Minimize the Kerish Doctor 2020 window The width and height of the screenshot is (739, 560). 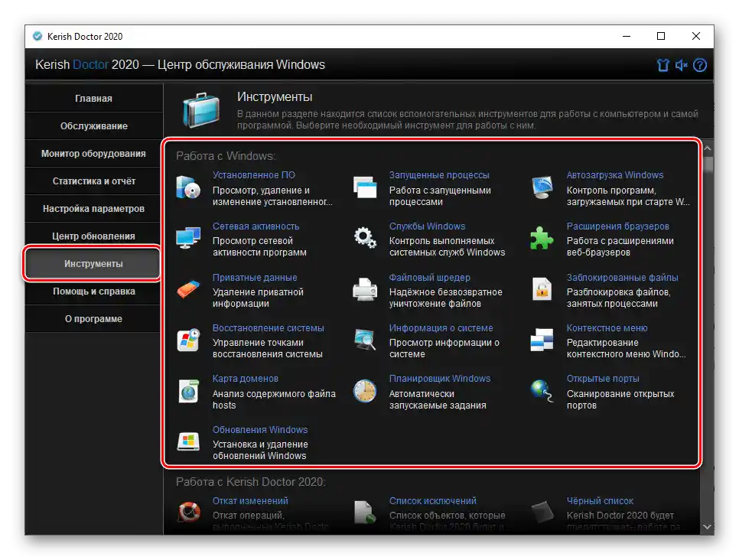click(627, 36)
